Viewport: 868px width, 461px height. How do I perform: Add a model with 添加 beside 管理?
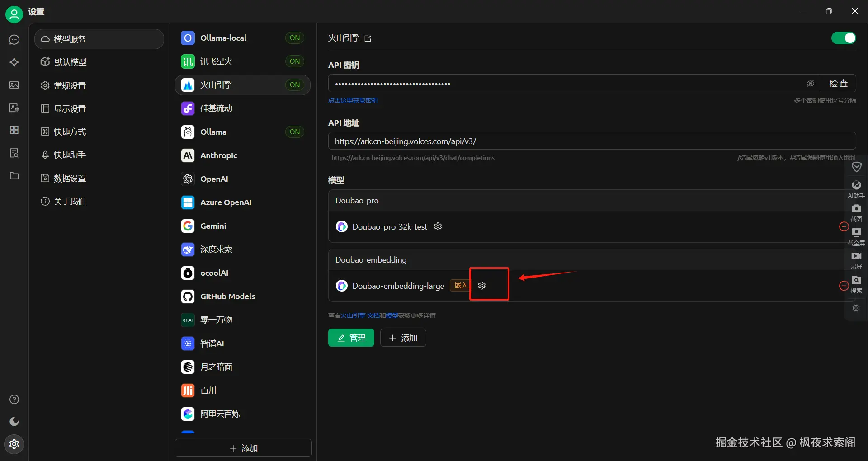(x=403, y=338)
